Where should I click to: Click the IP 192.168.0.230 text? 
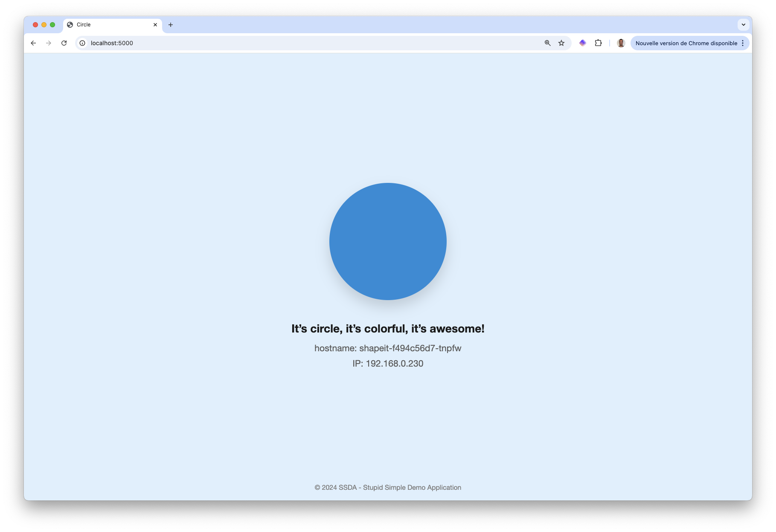[x=388, y=364]
